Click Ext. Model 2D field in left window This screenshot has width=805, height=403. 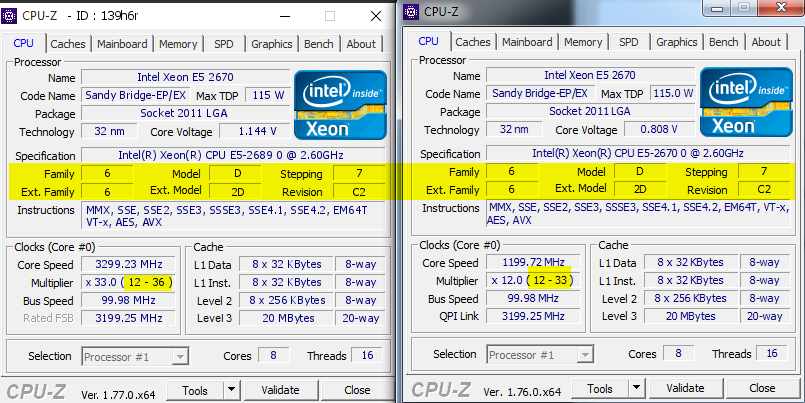tap(237, 192)
